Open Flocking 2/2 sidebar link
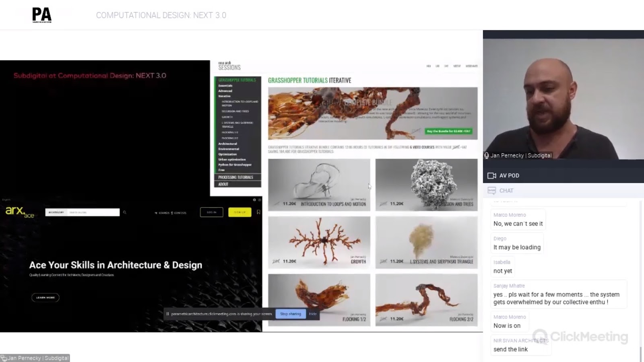Image resolution: width=644 pixels, height=362 pixels. (x=230, y=138)
